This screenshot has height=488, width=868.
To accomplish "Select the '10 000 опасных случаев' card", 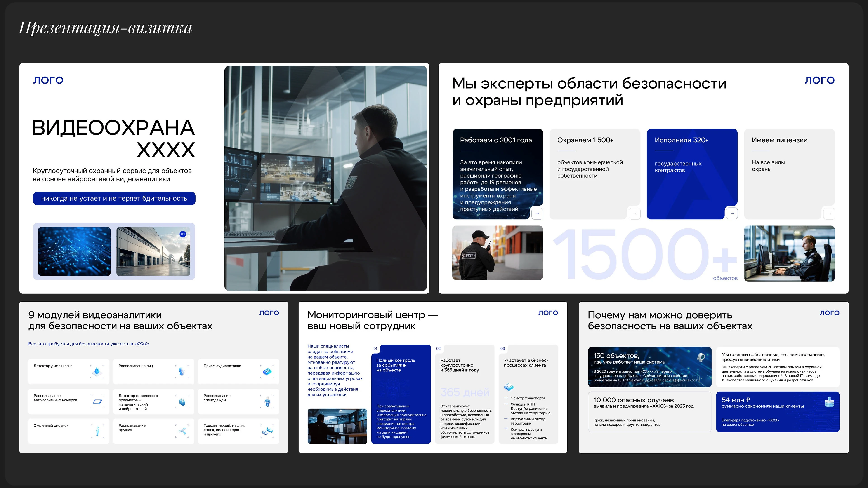I will tap(650, 412).
